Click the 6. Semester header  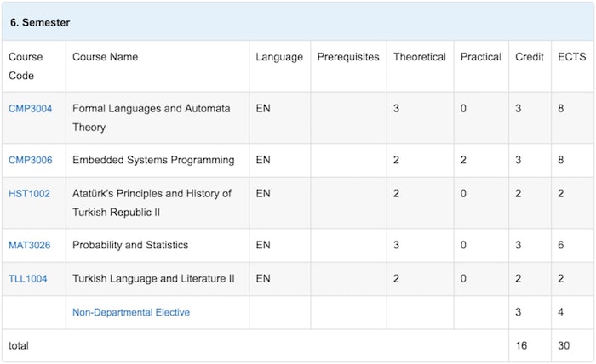click(40, 22)
